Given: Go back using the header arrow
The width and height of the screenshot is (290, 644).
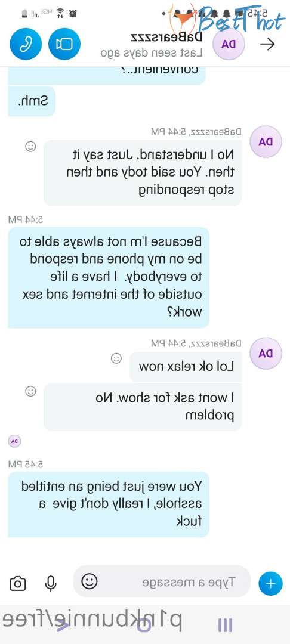Looking at the screenshot, I should click(x=267, y=44).
